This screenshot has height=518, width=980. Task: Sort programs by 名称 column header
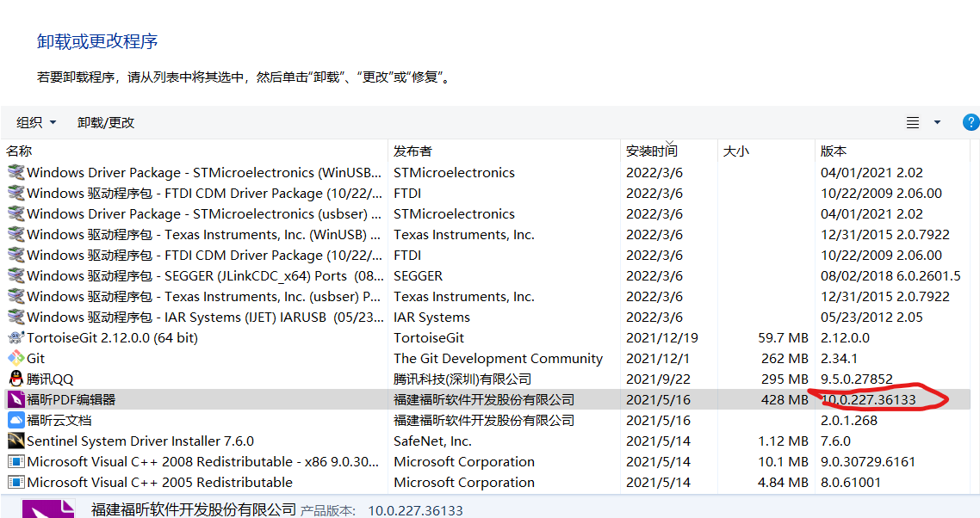click(19, 151)
